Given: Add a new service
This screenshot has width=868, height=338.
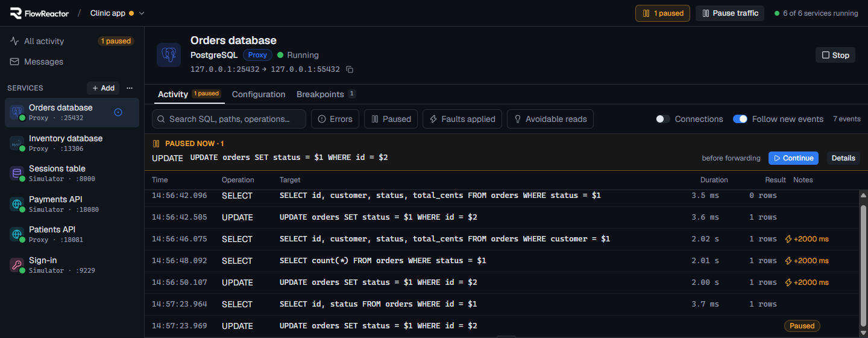Looking at the screenshot, I should (x=103, y=88).
